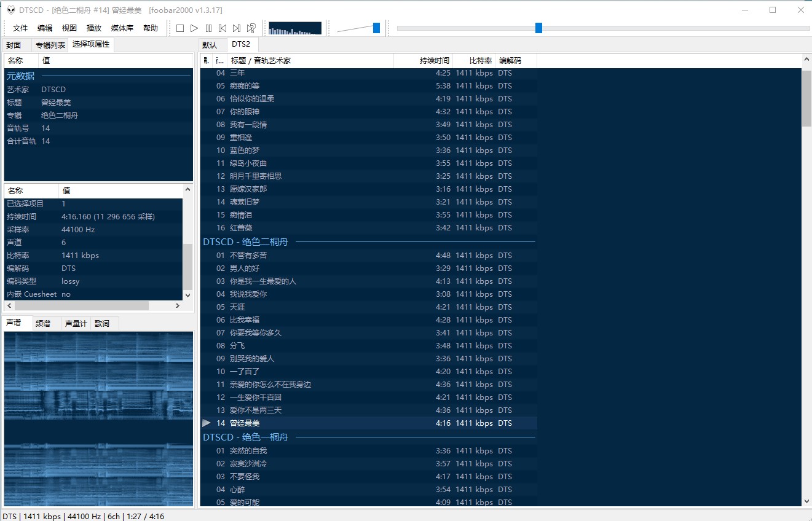
Task: Click the mini spectrum visualizer in the toolbar
Action: point(295,28)
